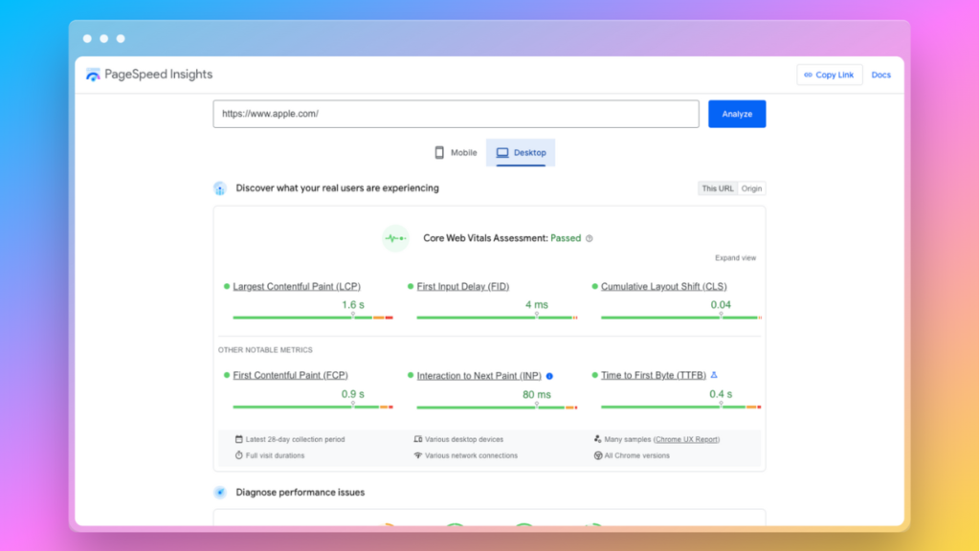Click the FCP distribution bar

click(313, 407)
